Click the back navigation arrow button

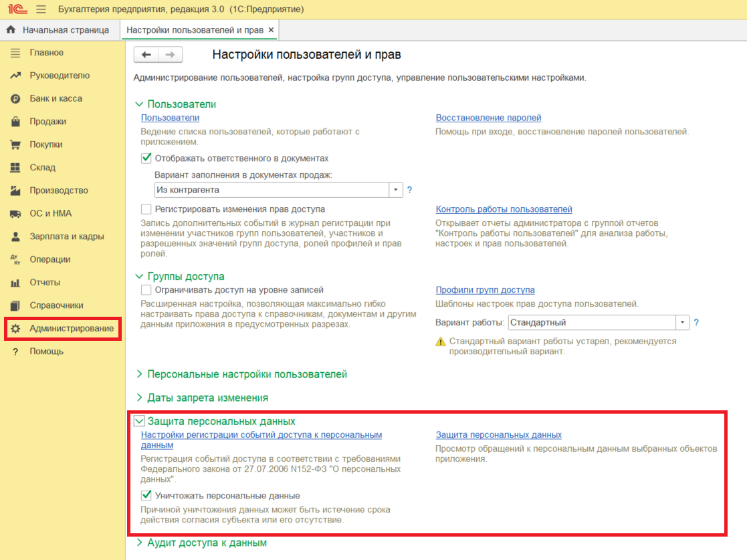point(146,55)
